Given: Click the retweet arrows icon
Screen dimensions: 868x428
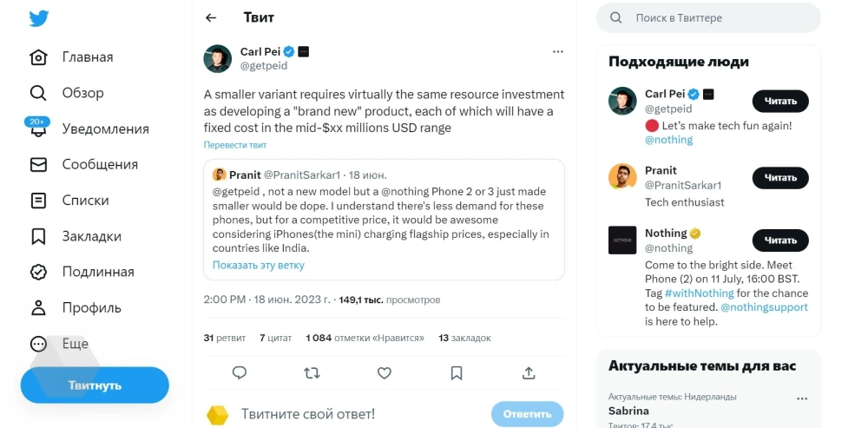Looking at the screenshot, I should click(x=312, y=372).
